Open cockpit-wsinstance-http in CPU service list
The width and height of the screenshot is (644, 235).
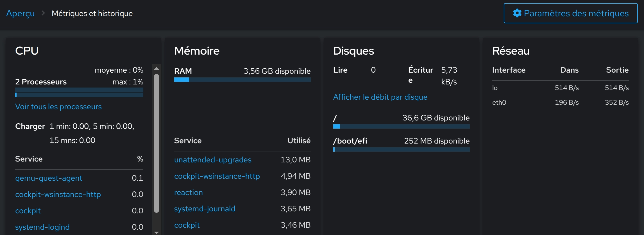(x=58, y=194)
